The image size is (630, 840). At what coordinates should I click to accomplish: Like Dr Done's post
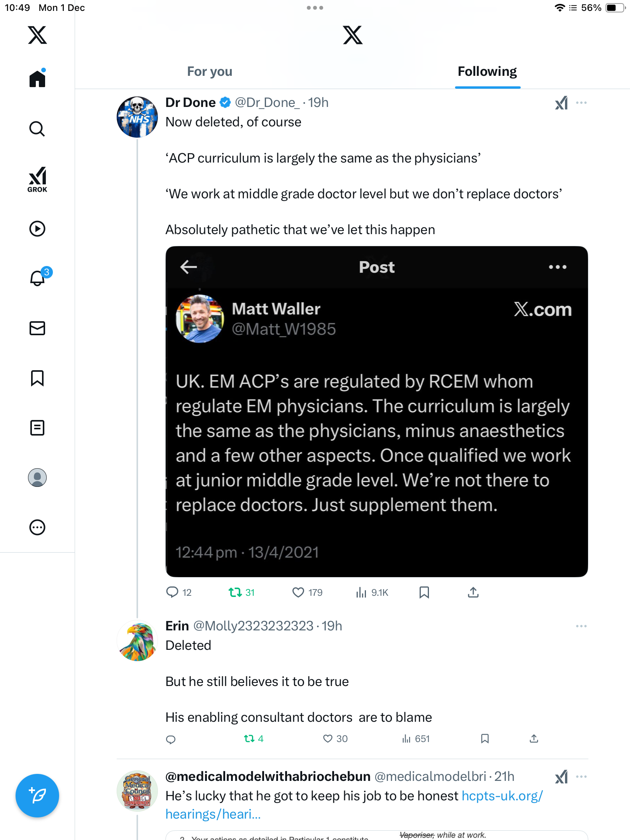pos(298,592)
